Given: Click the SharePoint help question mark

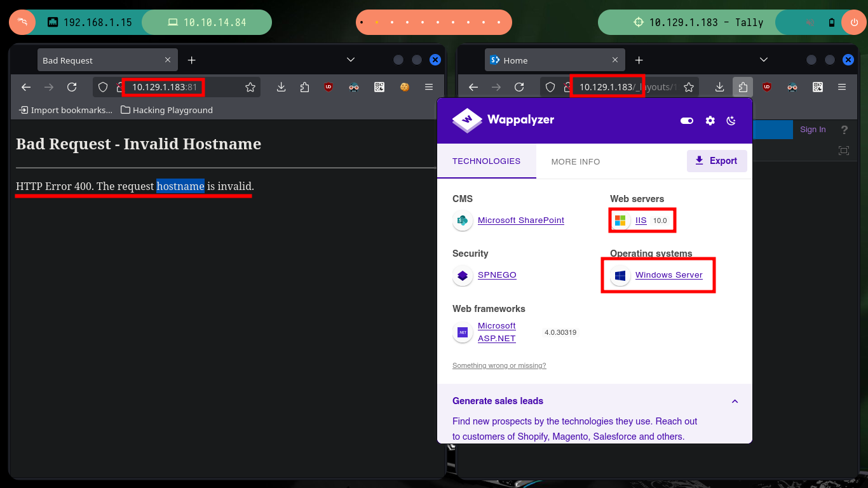Looking at the screenshot, I should 844,130.
